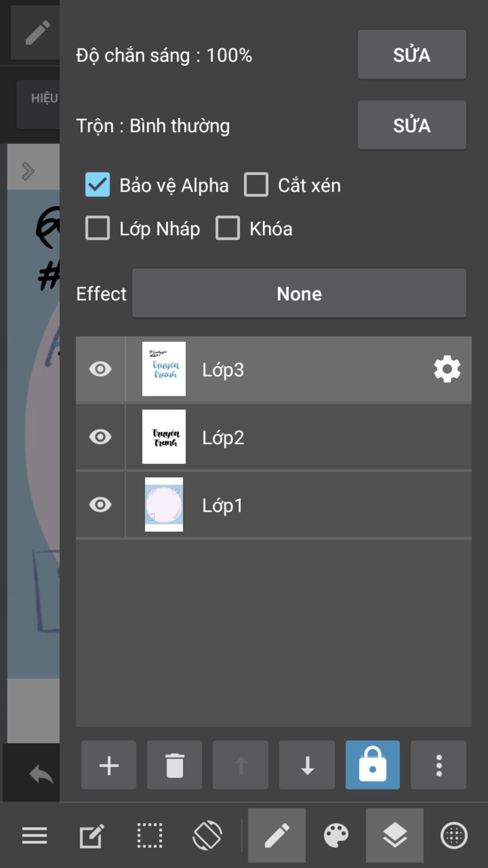Screen dimensions: 488x868
Task: Toggle the blue layer lock button
Action: 373,765
